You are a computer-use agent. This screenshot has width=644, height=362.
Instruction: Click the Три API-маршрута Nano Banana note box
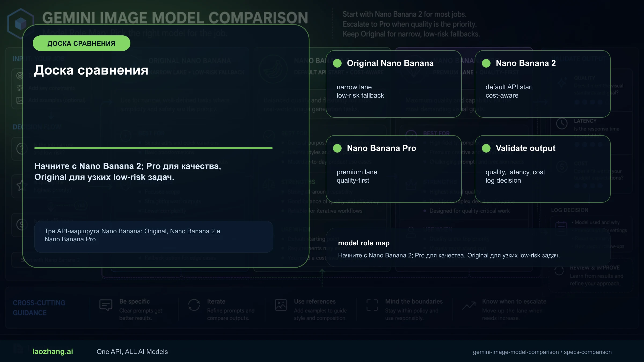(x=154, y=237)
